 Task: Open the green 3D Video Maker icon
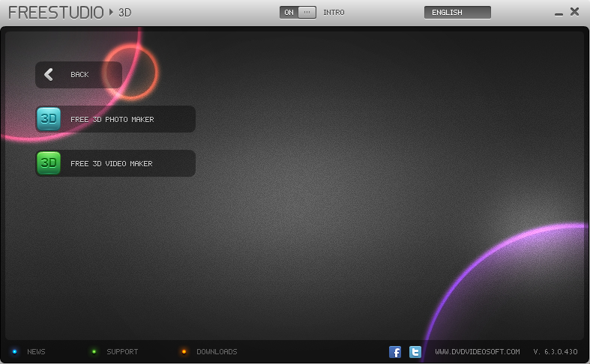coord(49,163)
